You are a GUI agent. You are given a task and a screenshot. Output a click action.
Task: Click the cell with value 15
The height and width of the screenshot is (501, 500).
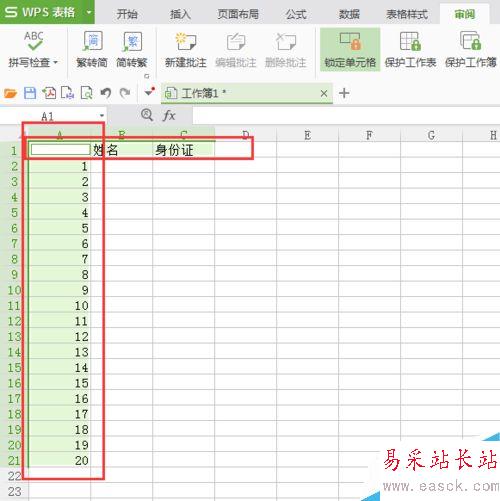pyautogui.click(x=60, y=383)
